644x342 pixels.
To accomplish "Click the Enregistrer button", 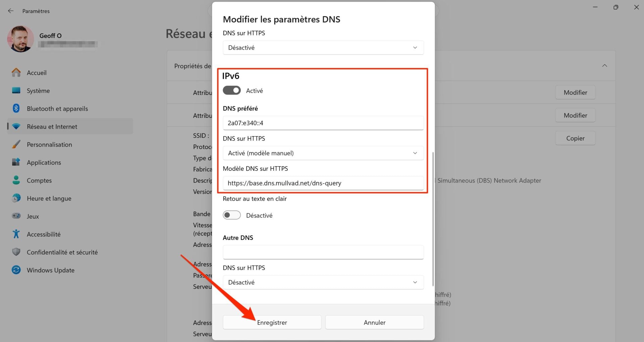I will coord(272,322).
